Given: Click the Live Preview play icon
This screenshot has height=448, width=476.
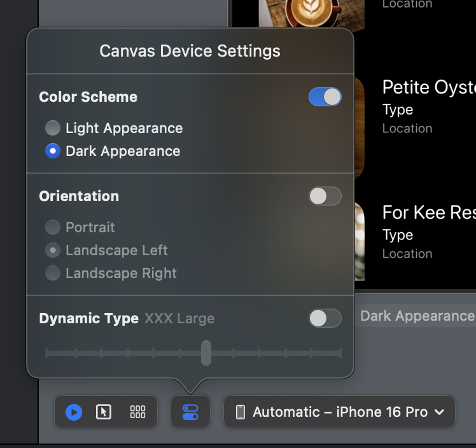Looking at the screenshot, I should pos(74,412).
